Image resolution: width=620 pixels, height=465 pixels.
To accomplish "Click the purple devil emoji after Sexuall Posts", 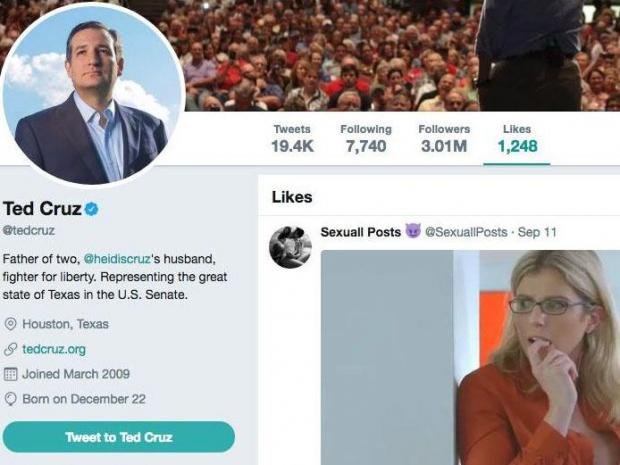I will (413, 232).
